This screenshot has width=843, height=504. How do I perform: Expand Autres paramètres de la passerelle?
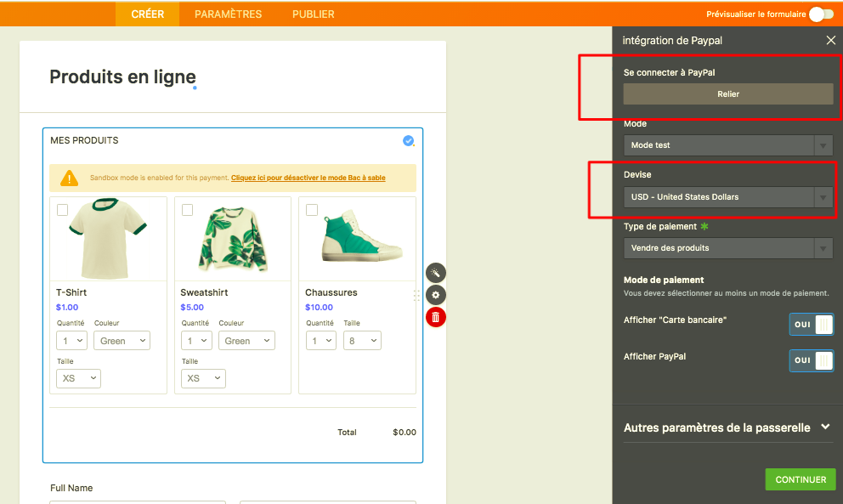click(727, 428)
